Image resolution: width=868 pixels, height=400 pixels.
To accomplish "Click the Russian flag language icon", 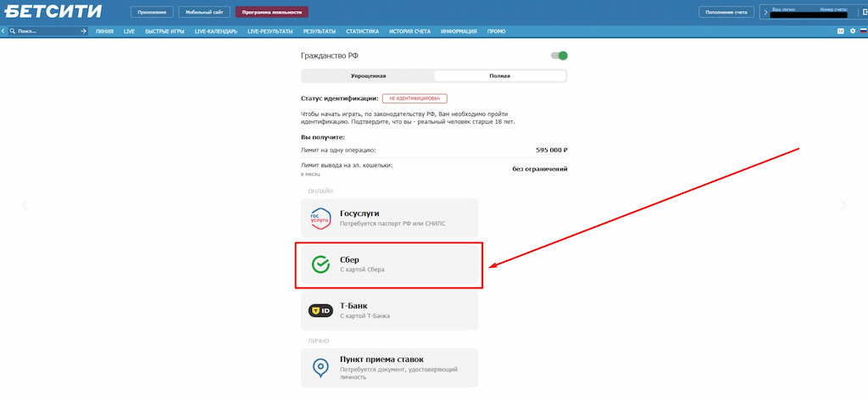I will [x=862, y=31].
